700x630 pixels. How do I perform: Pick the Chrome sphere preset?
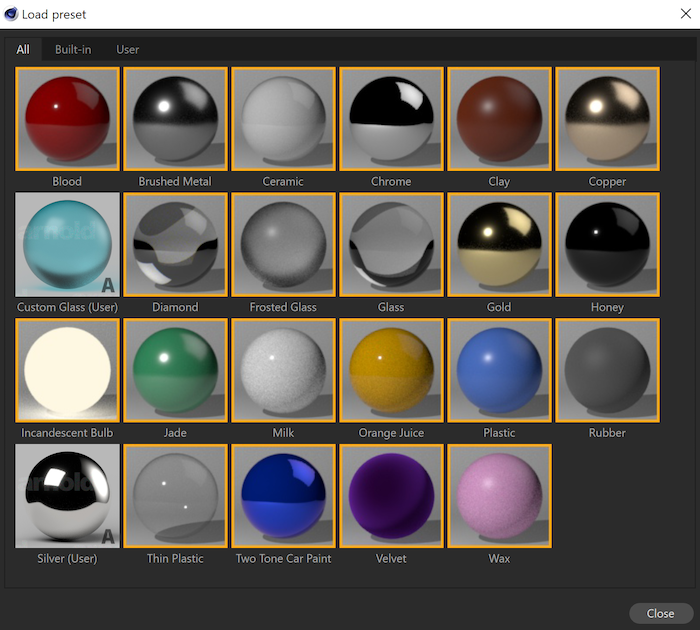click(391, 119)
